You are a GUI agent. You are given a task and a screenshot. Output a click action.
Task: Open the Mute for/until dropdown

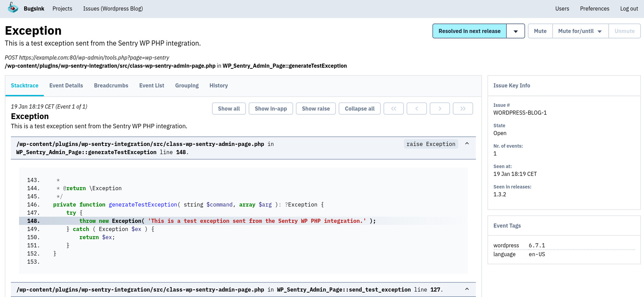coord(580,31)
